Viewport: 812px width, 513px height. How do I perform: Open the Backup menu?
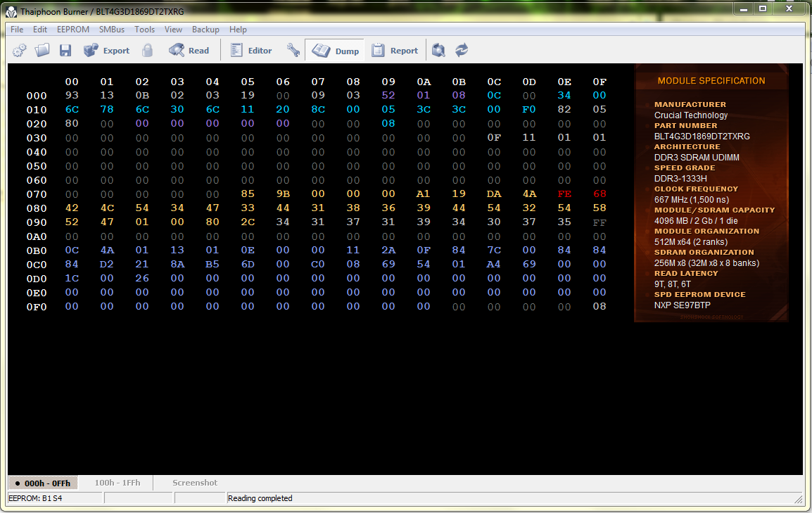click(x=205, y=30)
